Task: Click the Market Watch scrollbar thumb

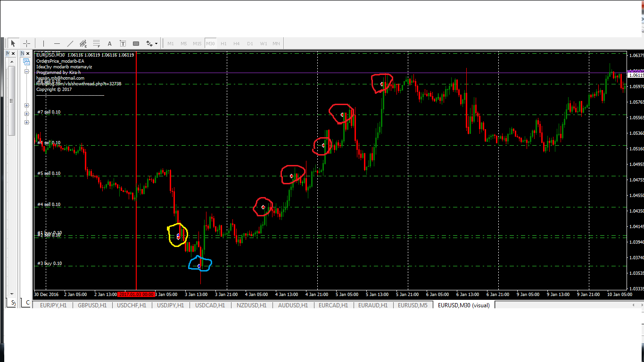Action: tap(12, 100)
